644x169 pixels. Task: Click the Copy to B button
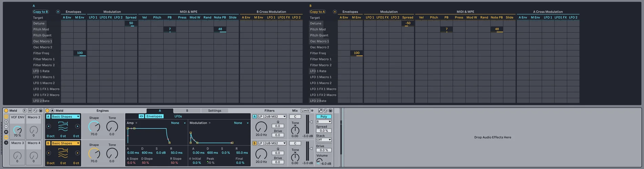41,12
